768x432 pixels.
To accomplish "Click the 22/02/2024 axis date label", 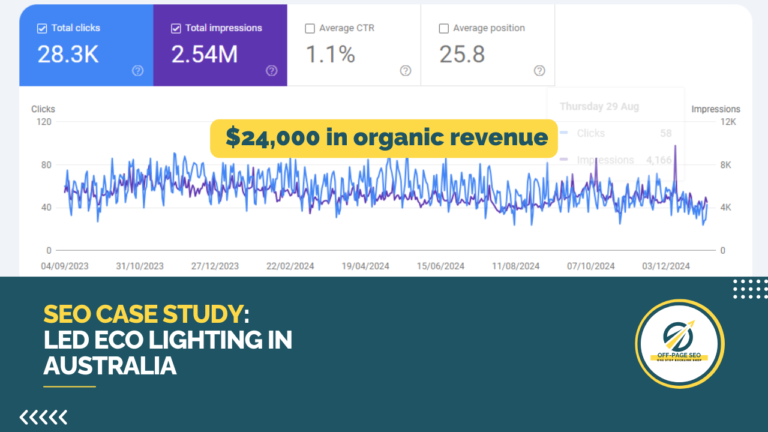I will (290, 266).
